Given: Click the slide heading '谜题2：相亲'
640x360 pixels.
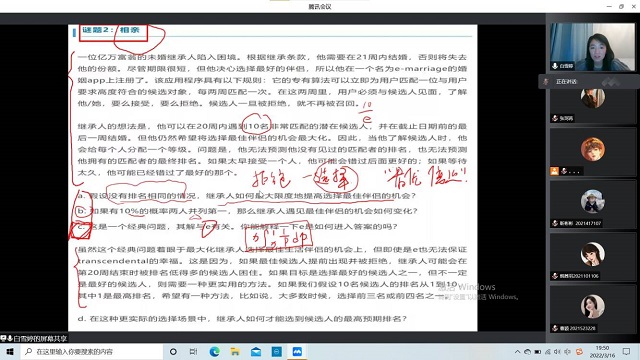Looking at the screenshot, I should click(111, 30).
